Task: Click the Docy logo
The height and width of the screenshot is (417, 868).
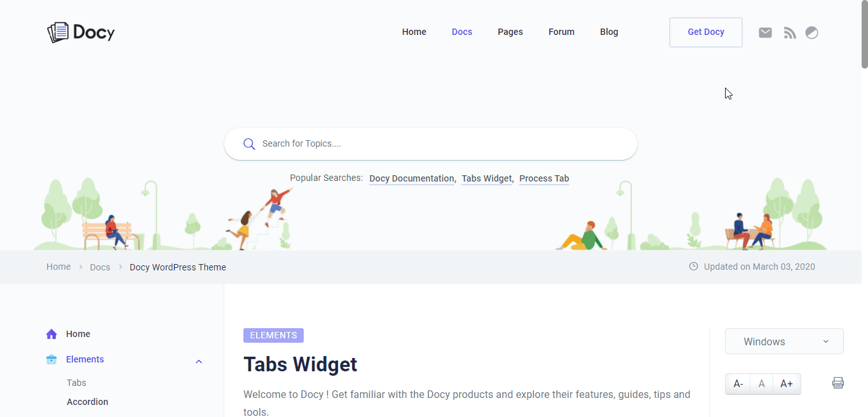Action: (81, 32)
